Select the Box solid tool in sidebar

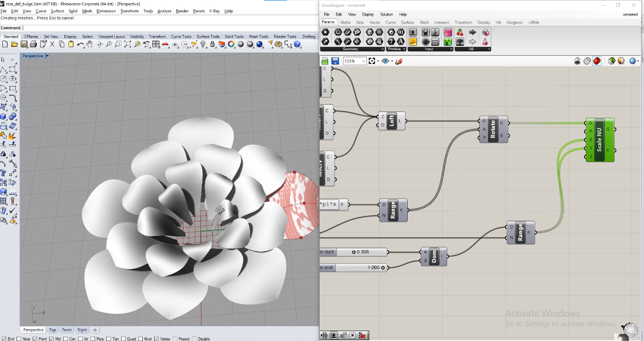tap(3, 117)
